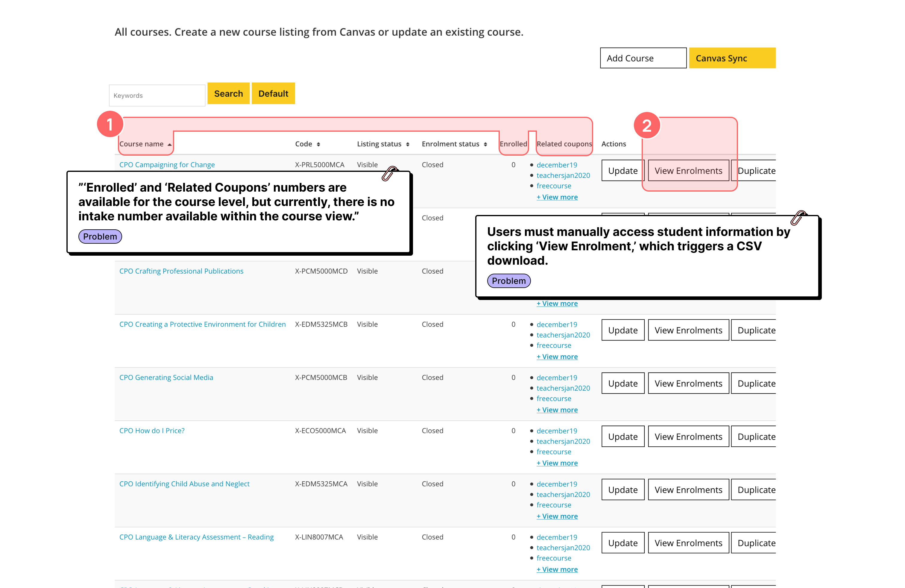Expand View more for Generating Social Media coupons
This screenshot has width=905, height=588.
[557, 410]
